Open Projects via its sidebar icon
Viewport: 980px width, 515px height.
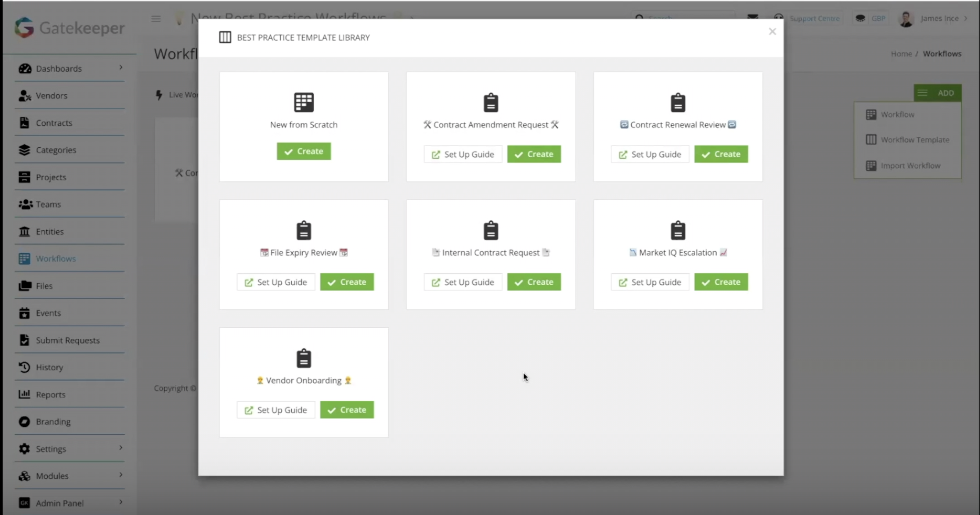click(x=25, y=177)
